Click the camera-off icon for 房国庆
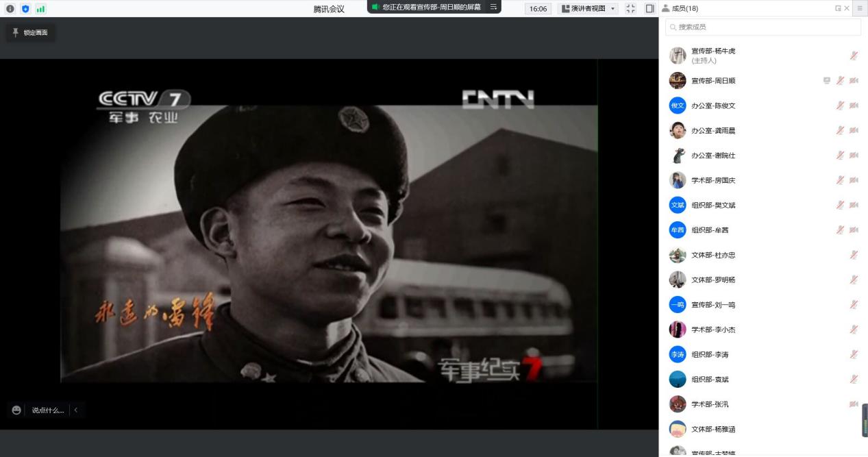The image size is (868, 457). [x=854, y=180]
